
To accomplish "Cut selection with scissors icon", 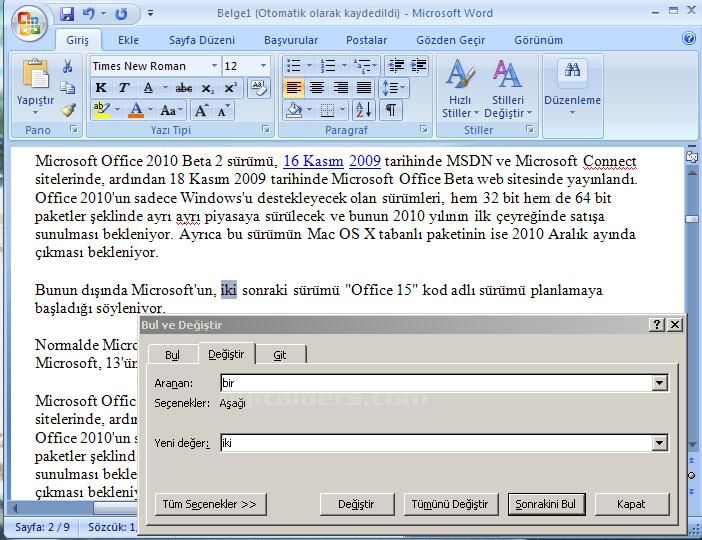I will [x=68, y=66].
